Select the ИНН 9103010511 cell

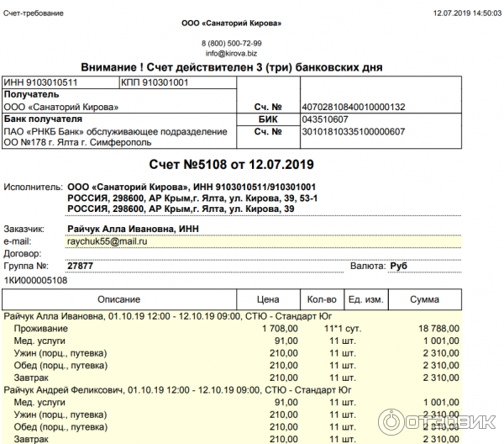point(41,82)
